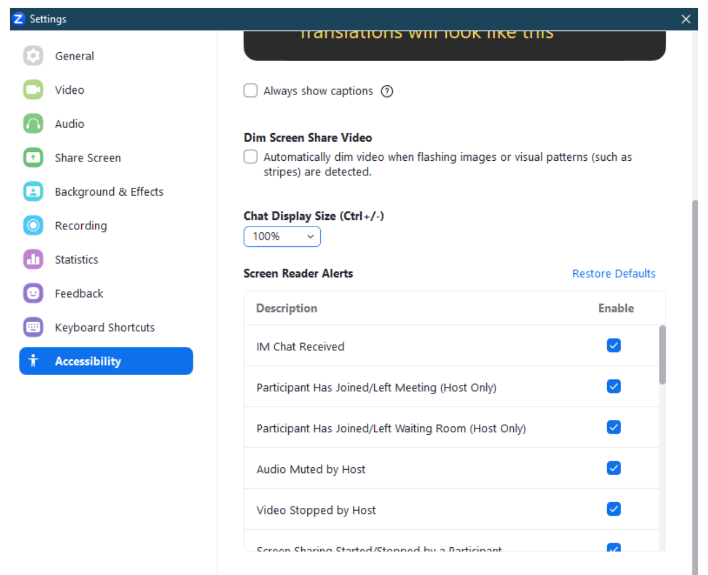Click the 'IM Chat Received' row text

coord(300,347)
